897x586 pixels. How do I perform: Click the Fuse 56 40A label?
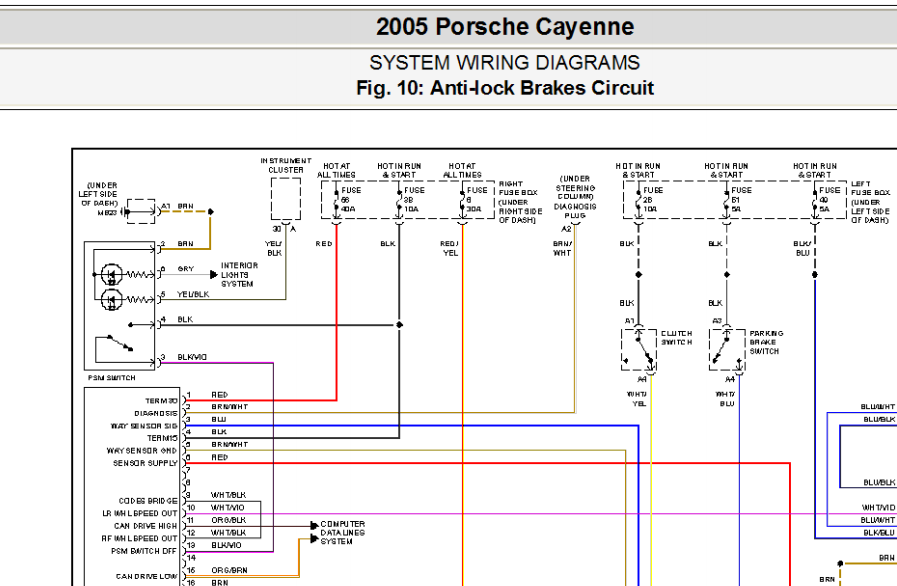(350, 200)
